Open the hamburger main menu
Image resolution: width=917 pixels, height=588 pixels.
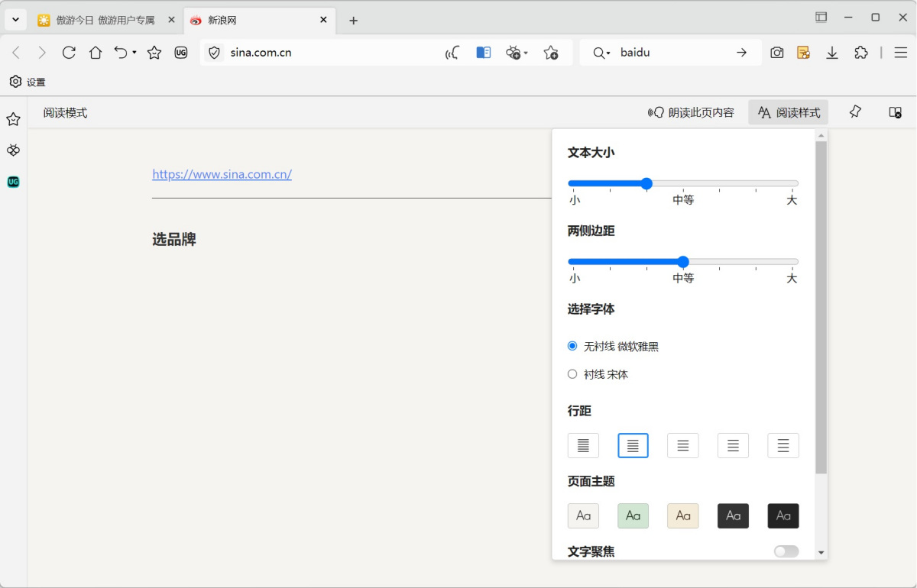[900, 53]
